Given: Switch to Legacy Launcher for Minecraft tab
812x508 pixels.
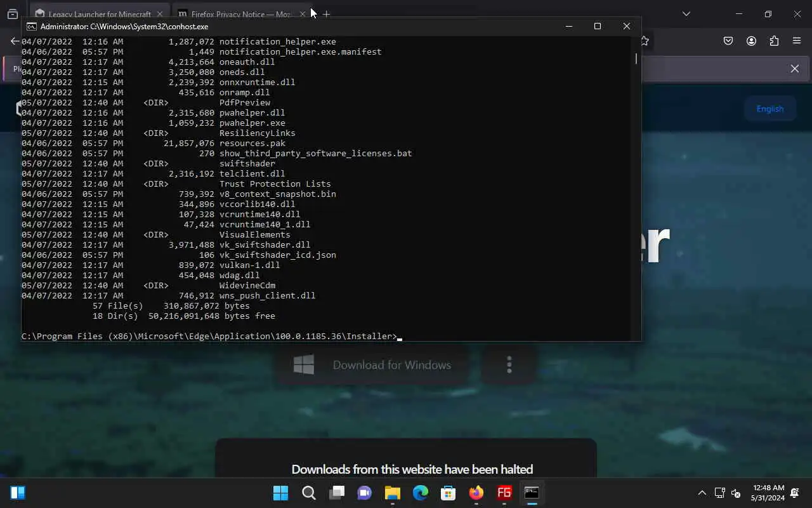Looking at the screenshot, I should pos(100,14).
